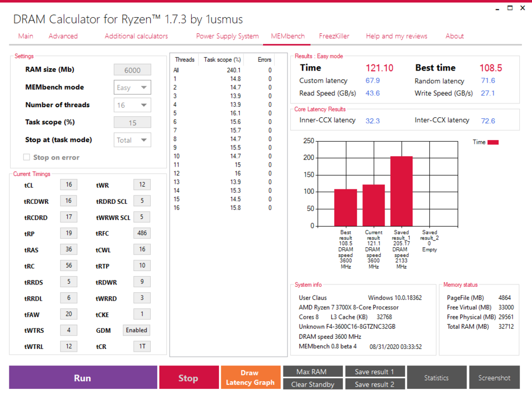Click the red Time legend swatch
This screenshot has width=532, height=400.
pos(493,142)
